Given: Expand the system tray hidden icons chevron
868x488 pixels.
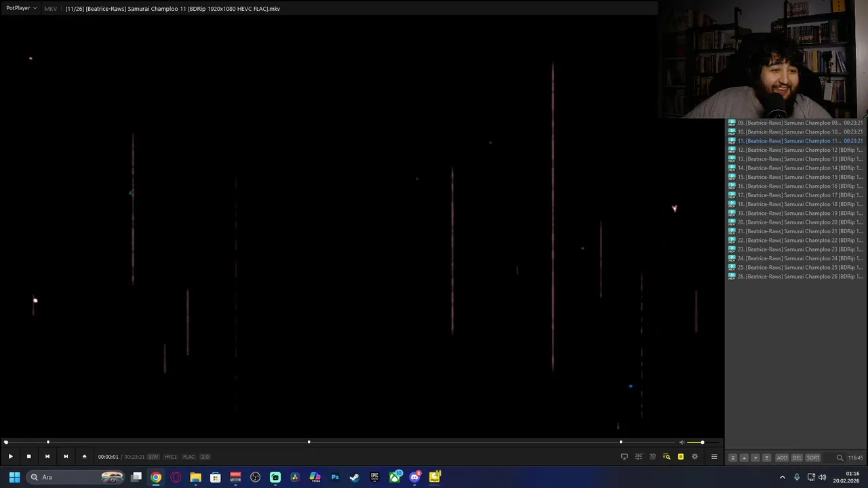Looking at the screenshot, I should coord(783,477).
